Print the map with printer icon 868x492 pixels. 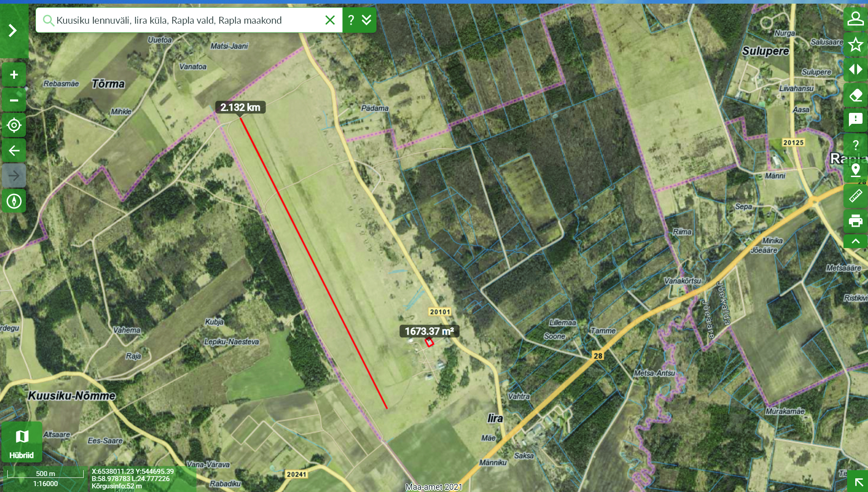[x=855, y=221]
